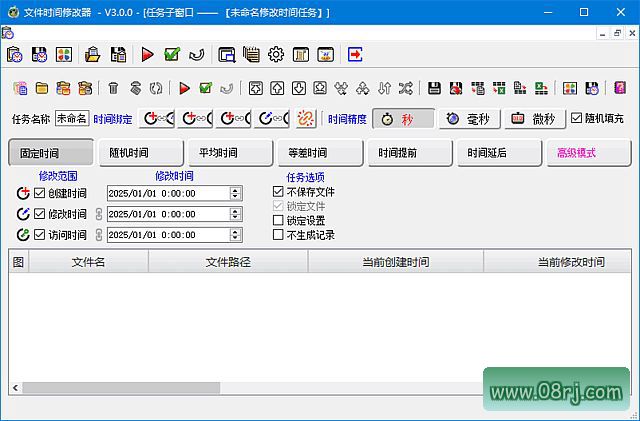Toggle the chain link beside 访问时间 field
Image resolution: width=640 pixels, height=421 pixels.
coord(98,235)
